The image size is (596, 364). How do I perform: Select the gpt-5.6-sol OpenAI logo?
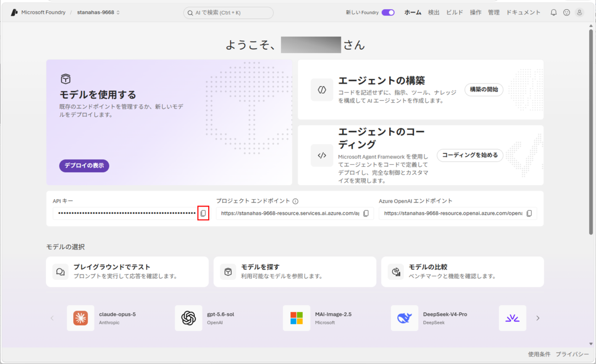(x=188, y=318)
